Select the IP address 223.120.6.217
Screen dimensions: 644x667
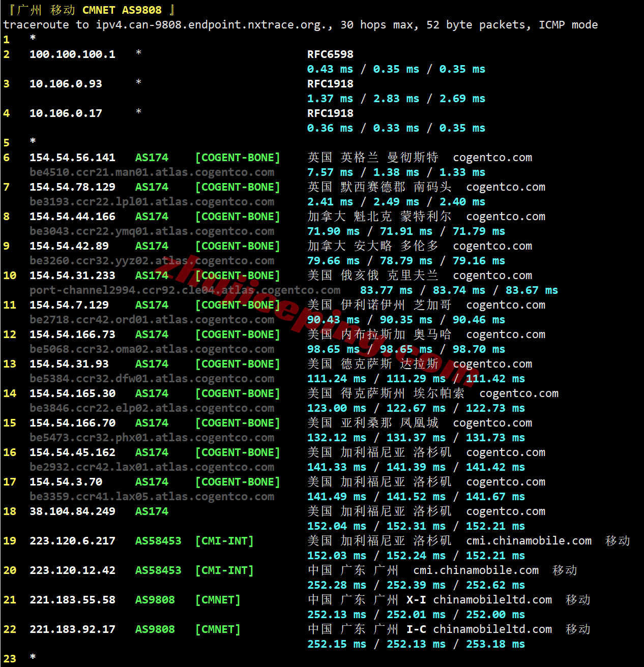pyautogui.click(x=72, y=541)
